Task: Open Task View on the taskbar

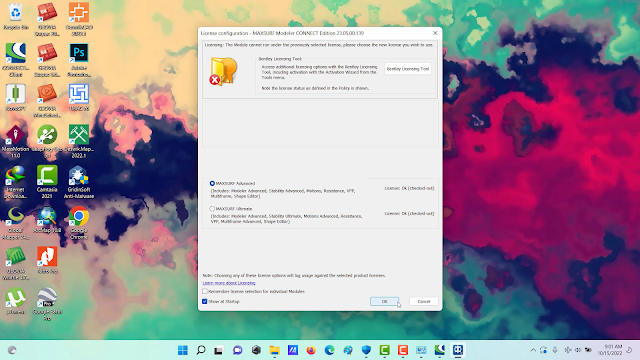Action: (x=219, y=350)
